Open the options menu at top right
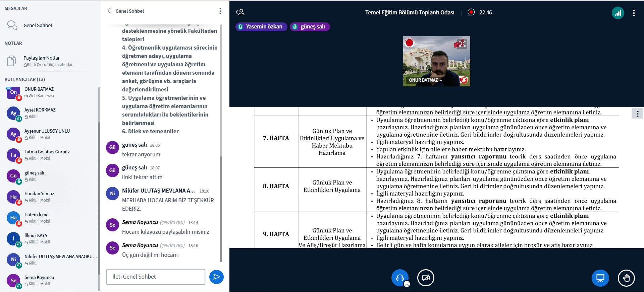 634,13
